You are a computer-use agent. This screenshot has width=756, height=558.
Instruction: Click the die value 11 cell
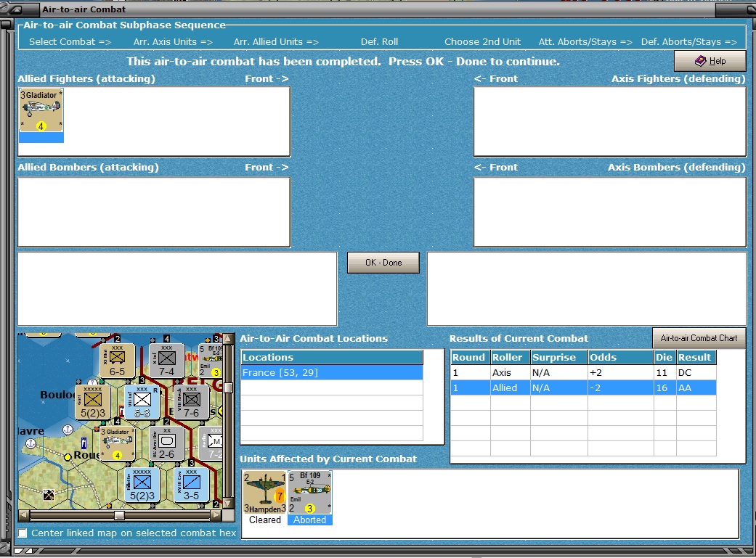(664, 372)
